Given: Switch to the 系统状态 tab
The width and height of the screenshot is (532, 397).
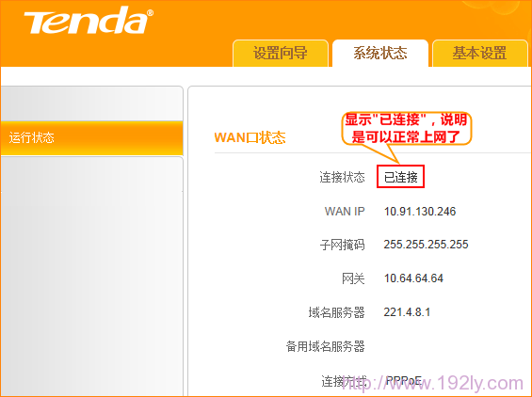Looking at the screenshot, I should click(x=380, y=54).
